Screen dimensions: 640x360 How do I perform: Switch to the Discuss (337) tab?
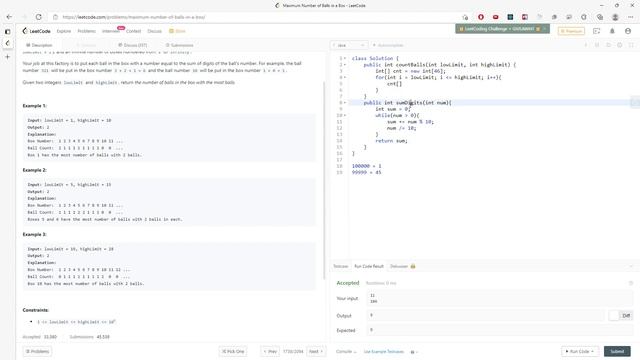tap(133, 45)
